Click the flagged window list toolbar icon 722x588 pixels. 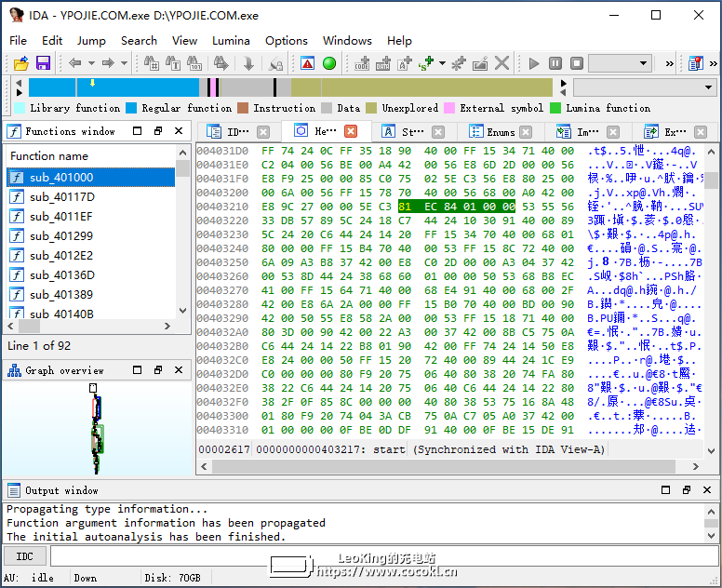click(x=696, y=63)
